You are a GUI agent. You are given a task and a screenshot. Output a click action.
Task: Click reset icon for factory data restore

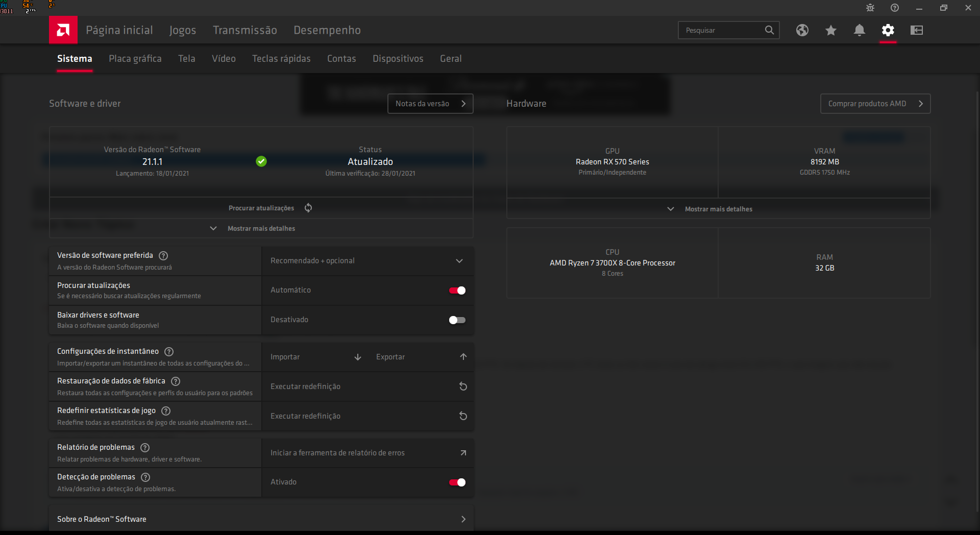(463, 386)
